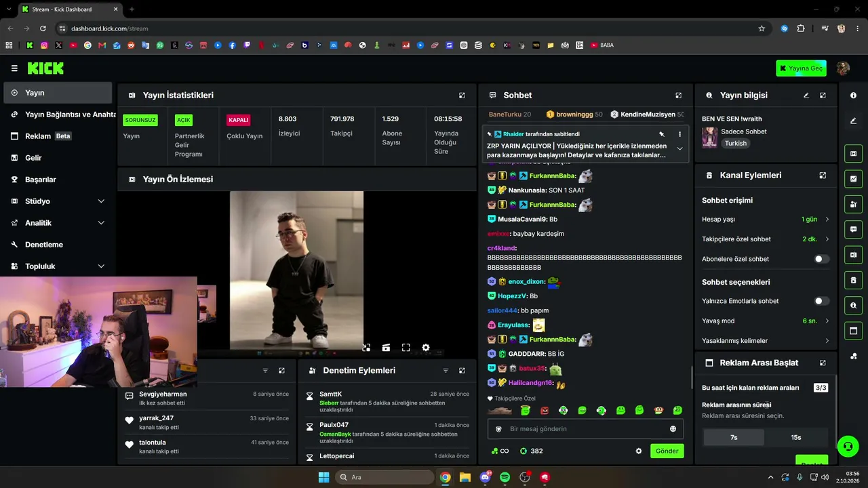
Task: Open Hesap yaşı setting arrow
Action: [827, 220]
